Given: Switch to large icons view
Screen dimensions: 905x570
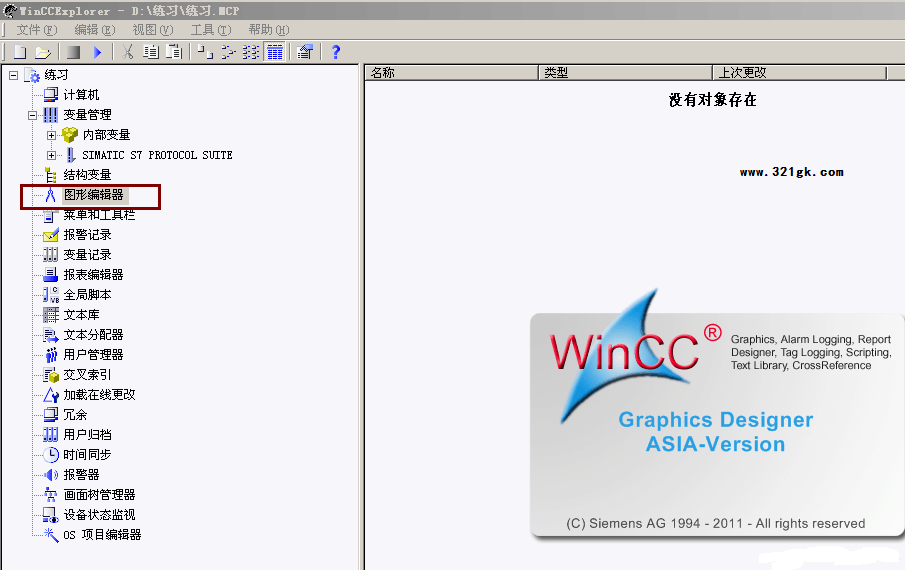Looking at the screenshot, I should [205, 52].
